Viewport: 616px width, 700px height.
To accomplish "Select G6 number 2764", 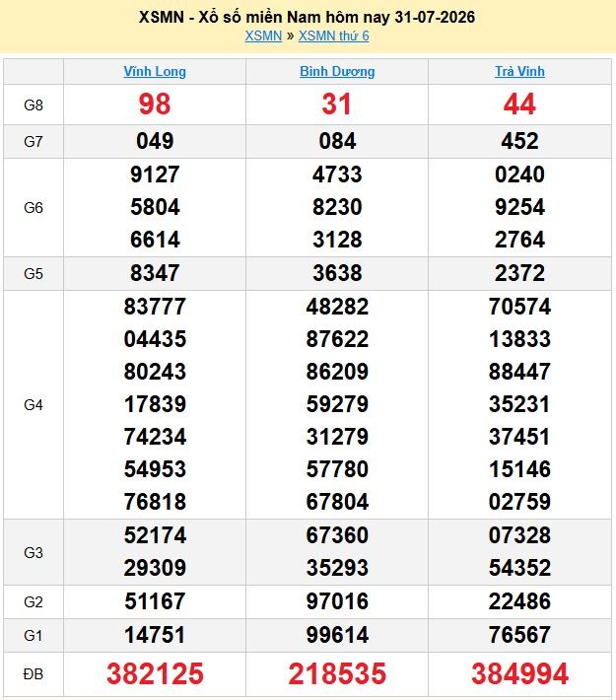I will pos(519,240).
